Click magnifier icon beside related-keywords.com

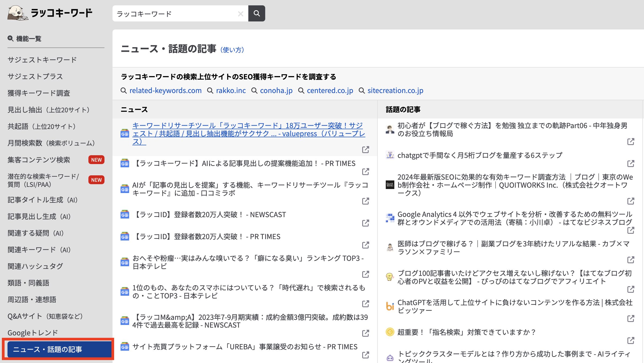pyautogui.click(x=123, y=91)
